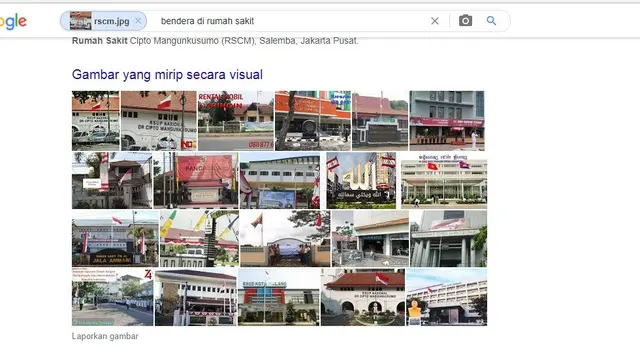Open the golden Allah calligraphy monument thumbnail
This screenshot has width=640, height=360.
pos(361,180)
